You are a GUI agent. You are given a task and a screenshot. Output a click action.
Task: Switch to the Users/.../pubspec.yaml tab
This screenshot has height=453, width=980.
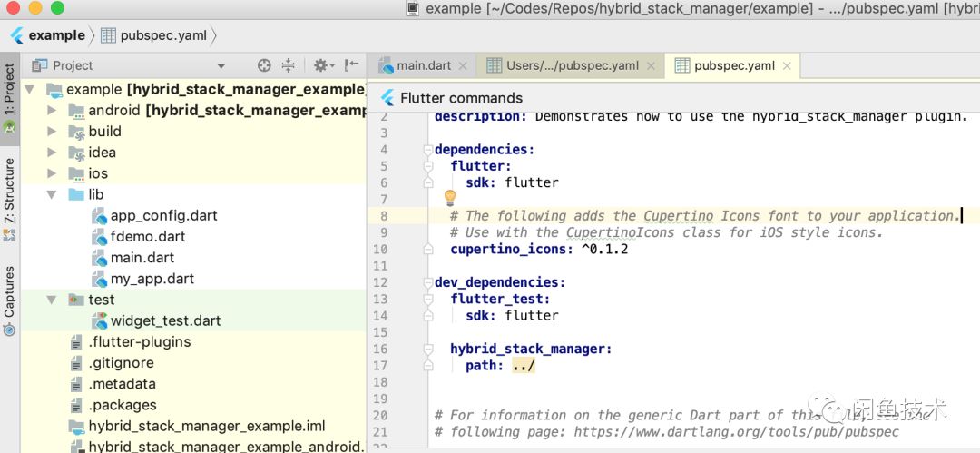coord(572,65)
